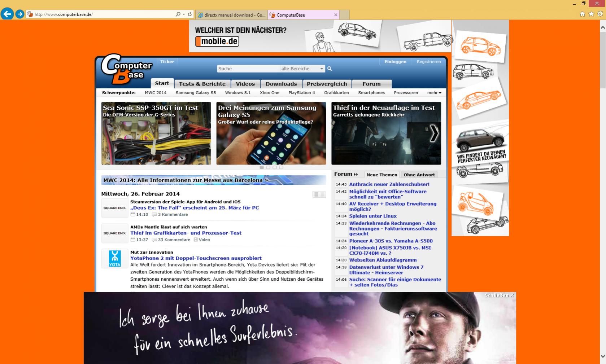Select the ComputerBase browser tab
Image resolution: width=606 pixels, height=364 pixels.
pos(304,15)
